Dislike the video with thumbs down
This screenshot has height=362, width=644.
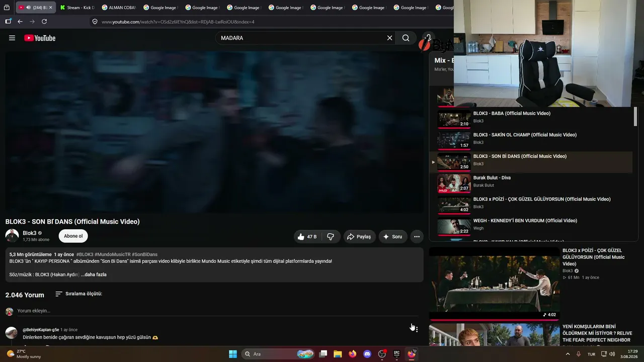[x=331, y=236]
